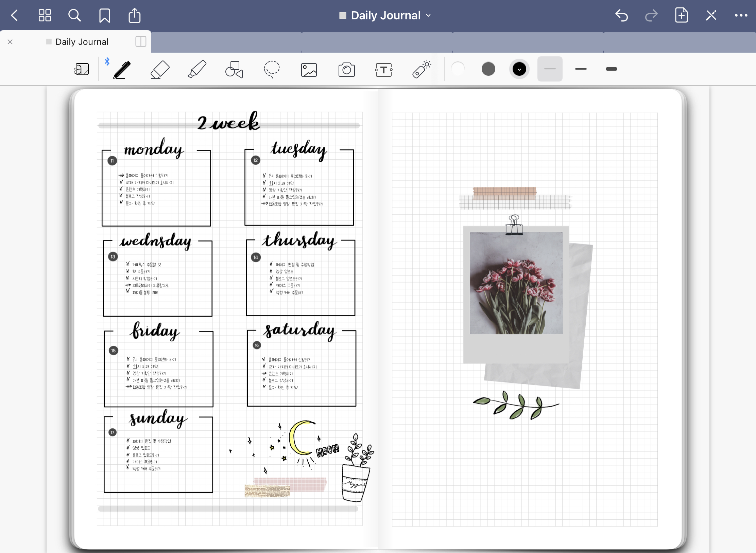This screenshot has width=756, height=553.
Task: Pick the gray color swatch
Action: [488, 69]
